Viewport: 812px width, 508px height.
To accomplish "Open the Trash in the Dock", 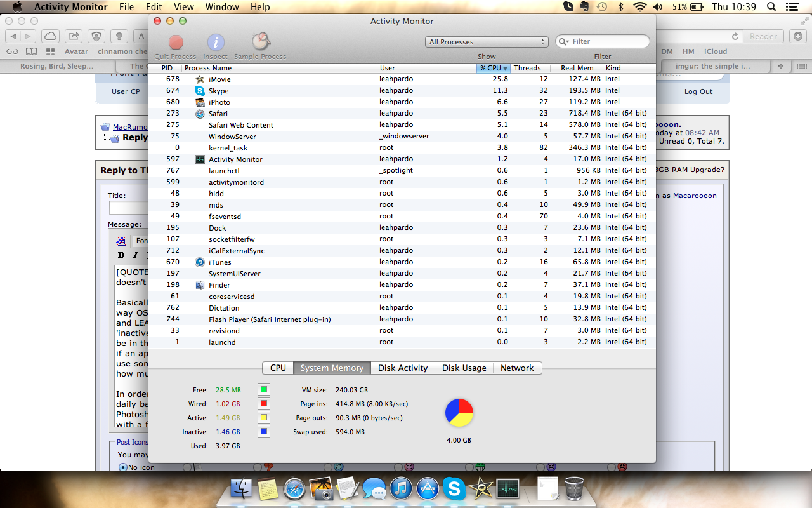I will point(574,488).
